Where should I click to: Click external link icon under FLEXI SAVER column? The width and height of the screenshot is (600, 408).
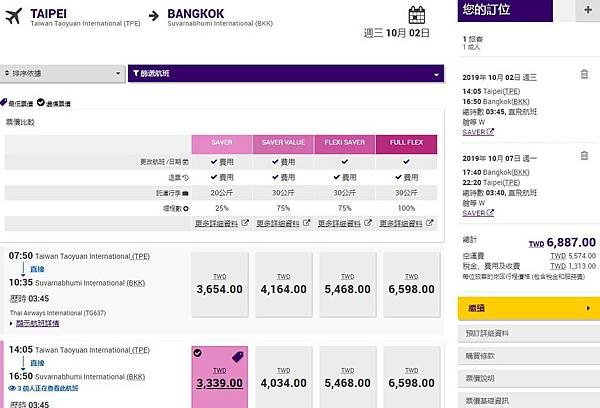pyautogui.click(x=368, y=222)
